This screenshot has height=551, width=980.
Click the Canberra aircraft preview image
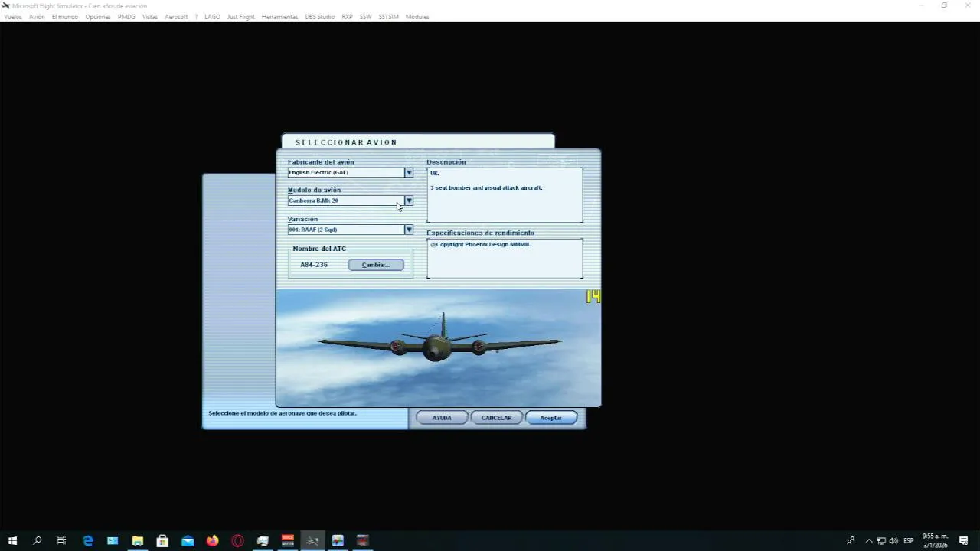(x=439, y=347)
